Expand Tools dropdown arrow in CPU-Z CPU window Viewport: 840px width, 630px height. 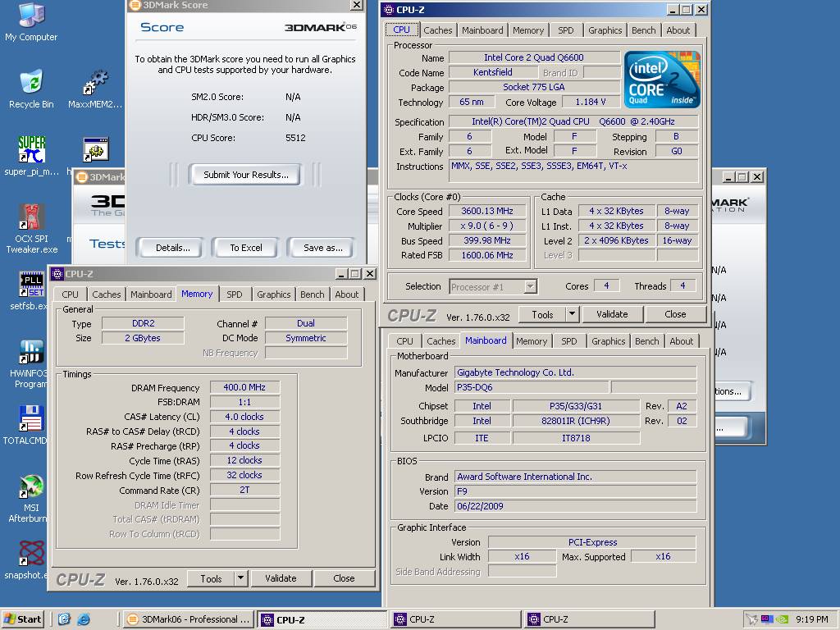pyautogui.click(x=572, y=314)
